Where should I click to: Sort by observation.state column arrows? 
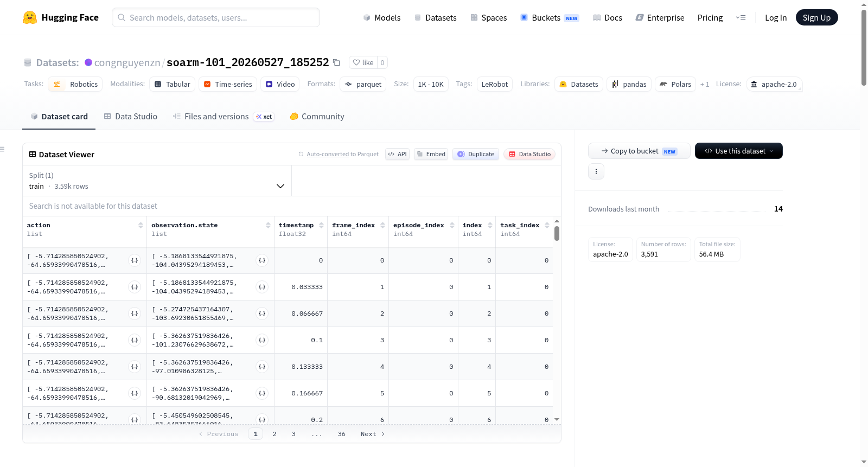pos(268,225)
